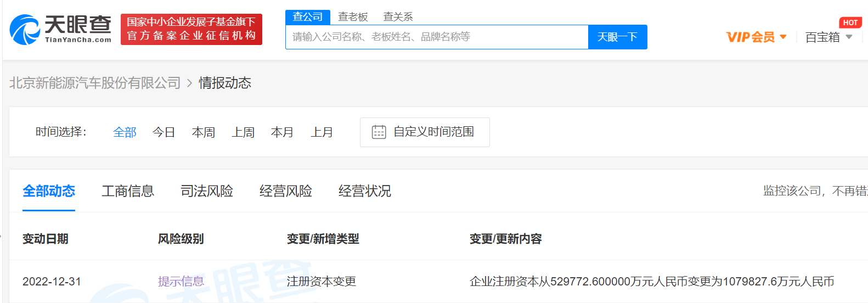The width and height of the screenshot is (868, 303).
Task: Click the date 2022-12-31 cell
Action: [x=52, y=282]
